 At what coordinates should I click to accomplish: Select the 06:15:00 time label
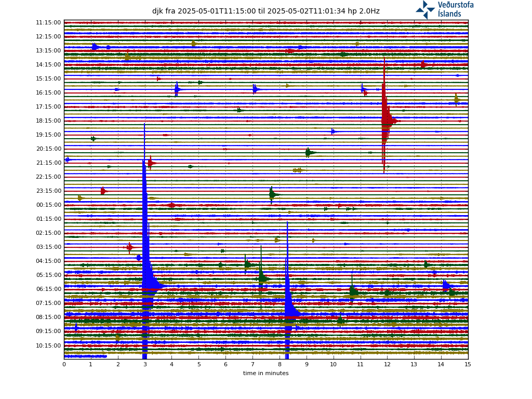point(48,289)
